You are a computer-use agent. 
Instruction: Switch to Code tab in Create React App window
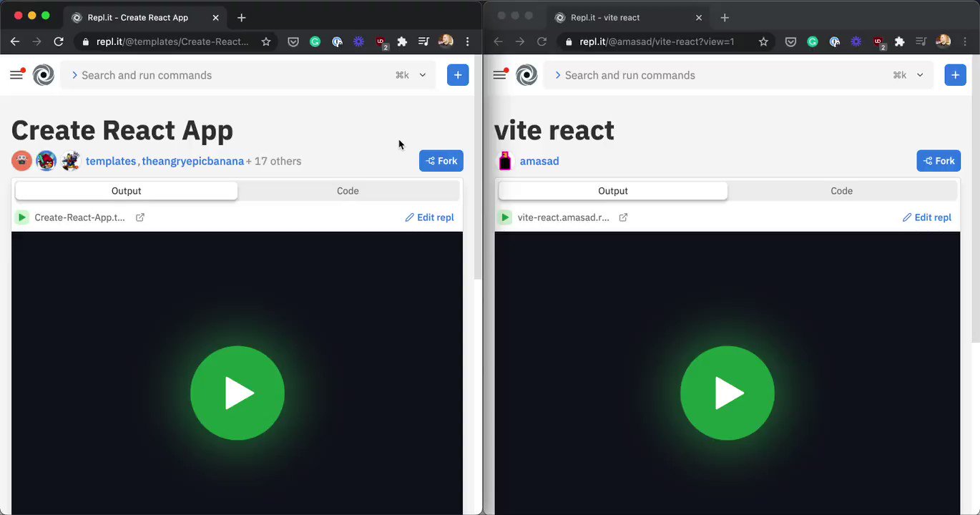[348, 191]
